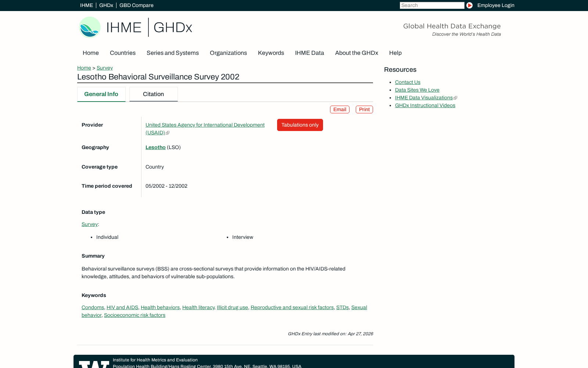
Task: Open Reproductive and sexual risk factors keyword
Action: point(292,307)
